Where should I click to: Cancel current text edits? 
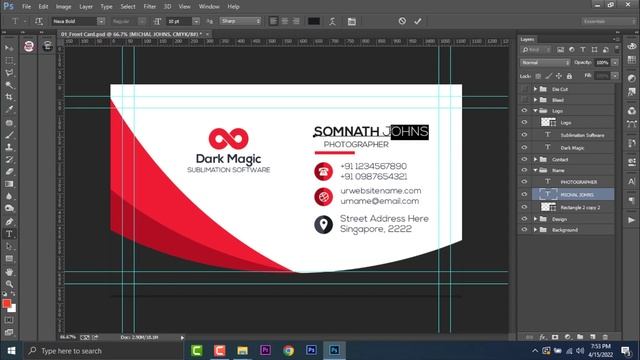pos(402,21)
